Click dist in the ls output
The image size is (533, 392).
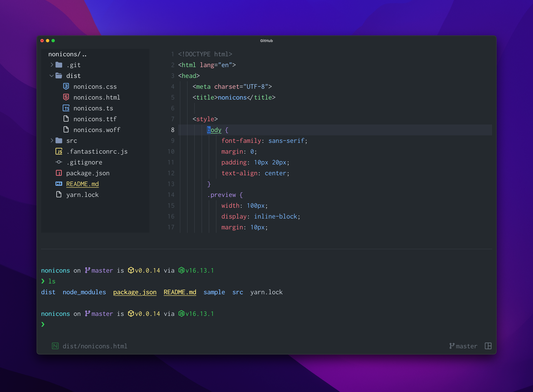[48, 292]
